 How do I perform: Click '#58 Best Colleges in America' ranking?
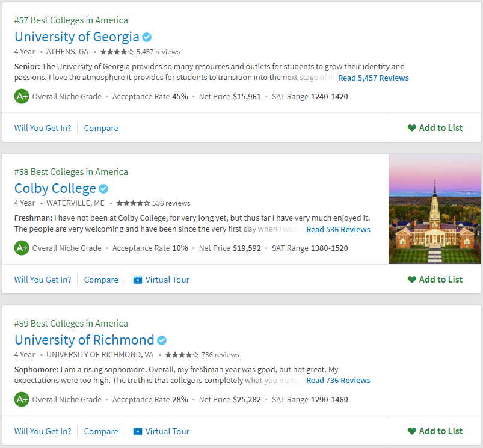click(71, 172)
